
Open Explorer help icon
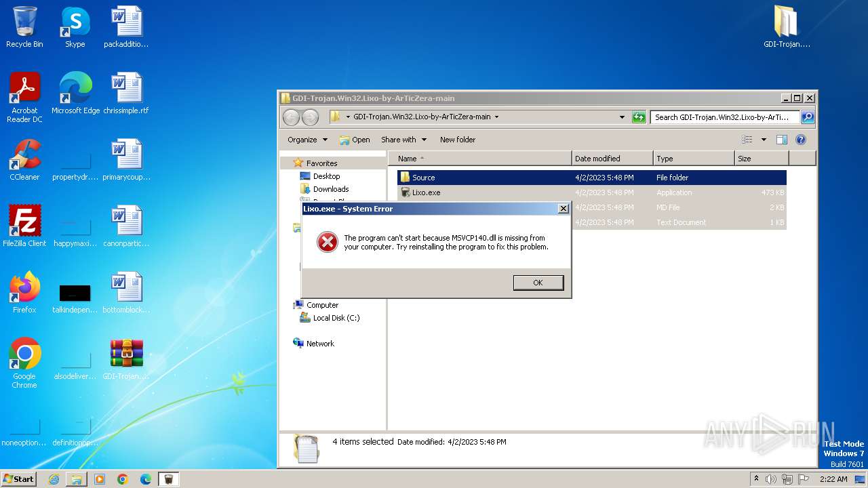click(800, 140)
